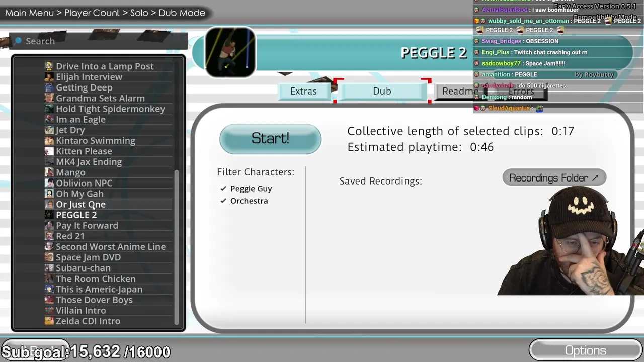644x362 pixels.
Task: Click the Im an Eagle clip icon
Action: (49, 119)
